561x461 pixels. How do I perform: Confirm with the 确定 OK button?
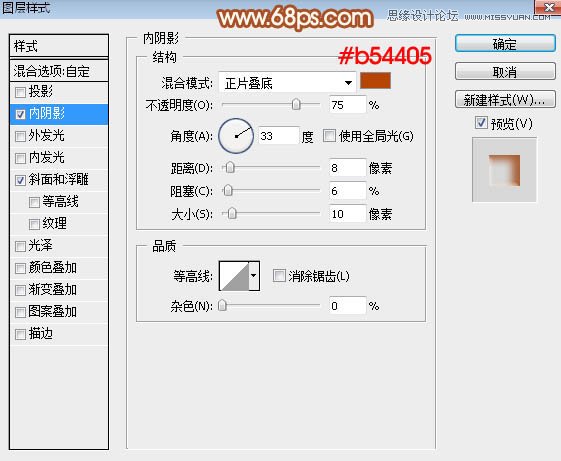(x=505, y=44)
